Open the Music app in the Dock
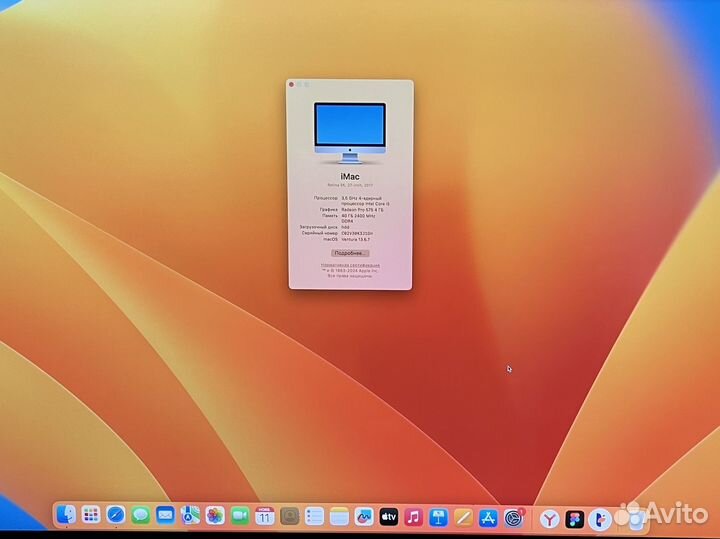This screenshot has height=539, width=720. click(x=414, y=517)
